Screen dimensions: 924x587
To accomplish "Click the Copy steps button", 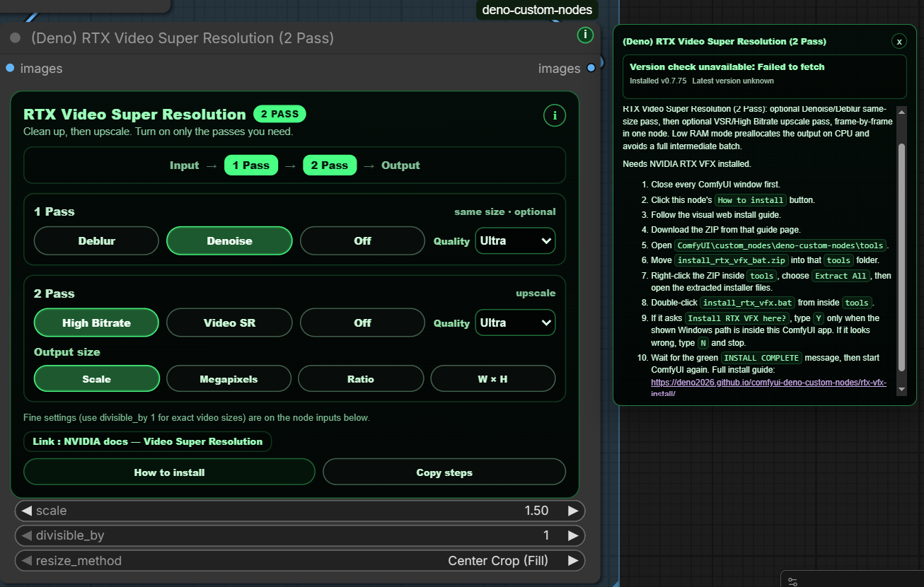I will tap(444, 472).
